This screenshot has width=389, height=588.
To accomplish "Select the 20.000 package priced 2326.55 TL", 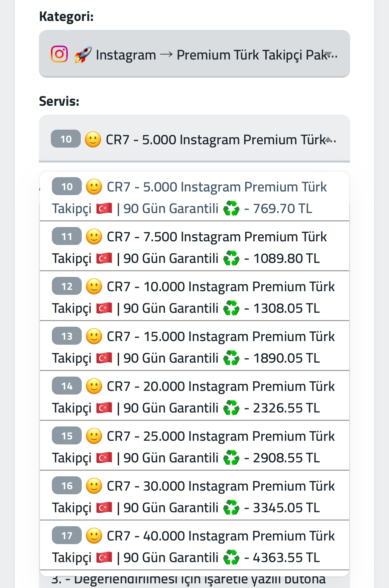I will tap(194, 396).
